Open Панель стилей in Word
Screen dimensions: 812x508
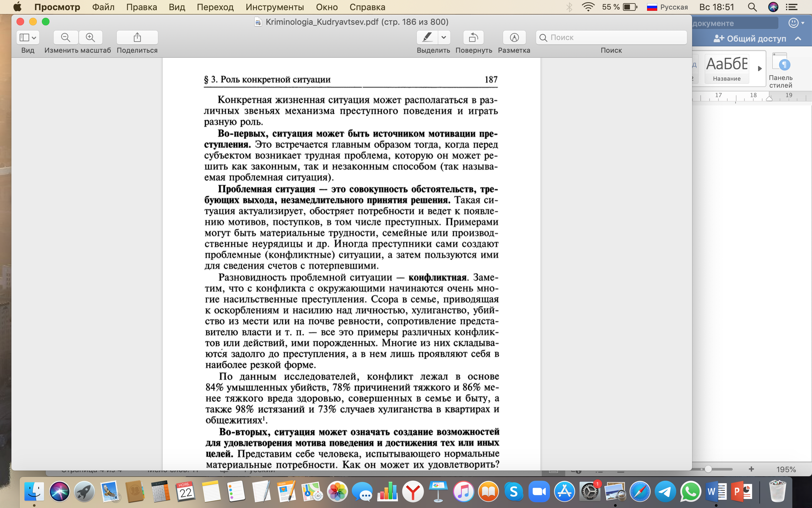coord(781,70)
